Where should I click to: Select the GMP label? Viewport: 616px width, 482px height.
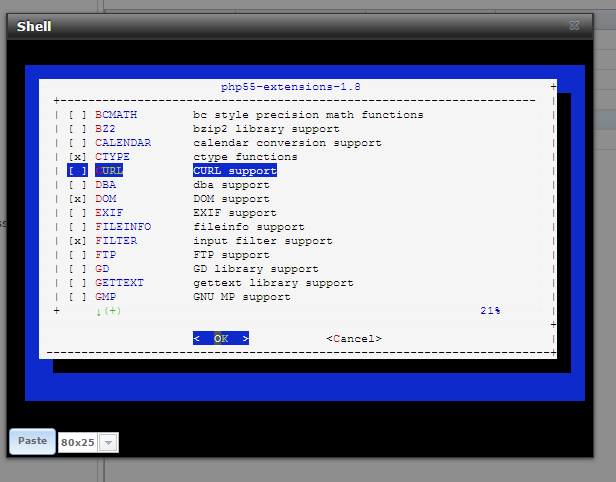point(105,297)
